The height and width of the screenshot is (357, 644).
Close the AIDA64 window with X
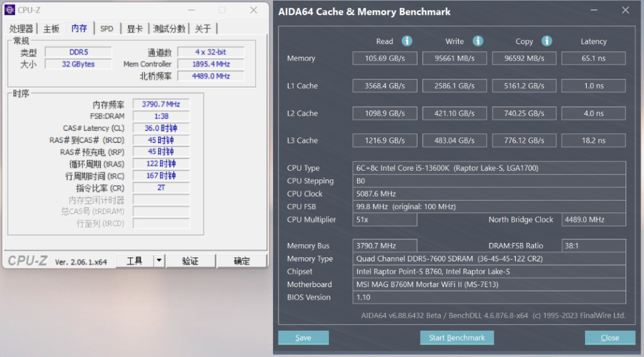[625, 10]
